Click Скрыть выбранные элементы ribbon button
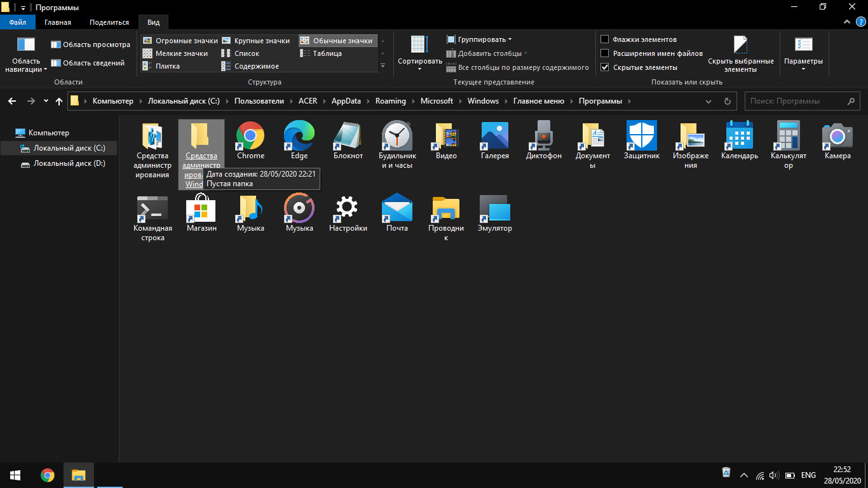Image resolution: width=868 pixels, height=488 pixels. (x=740, y=55)
